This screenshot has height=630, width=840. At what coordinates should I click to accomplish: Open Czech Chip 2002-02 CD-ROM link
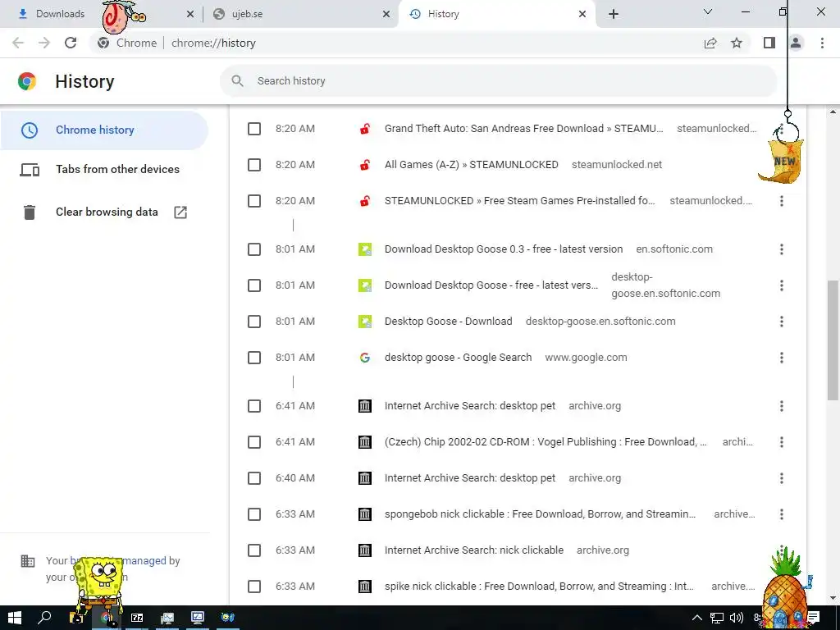coord(546,442)
